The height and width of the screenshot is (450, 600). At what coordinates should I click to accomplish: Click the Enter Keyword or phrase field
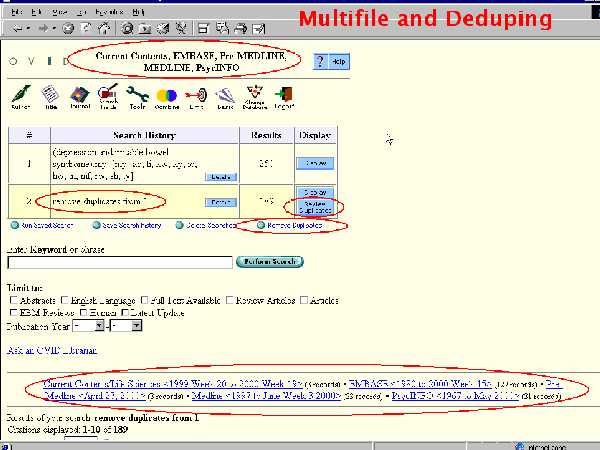coord(120,262)
